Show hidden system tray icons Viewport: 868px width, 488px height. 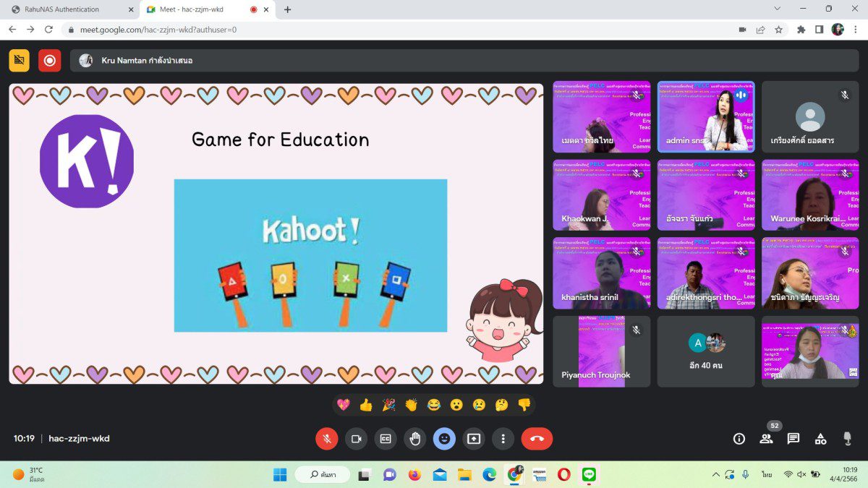tap(716, 475)
